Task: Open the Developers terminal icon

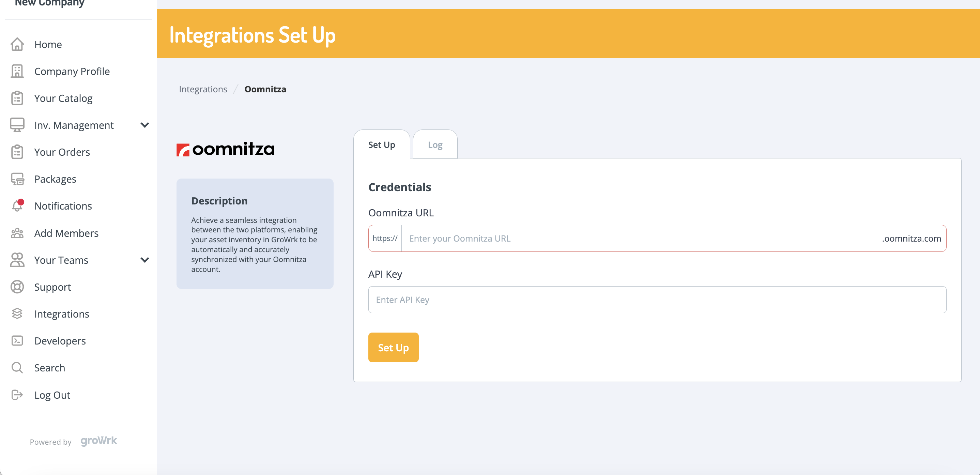Action: 17,341
